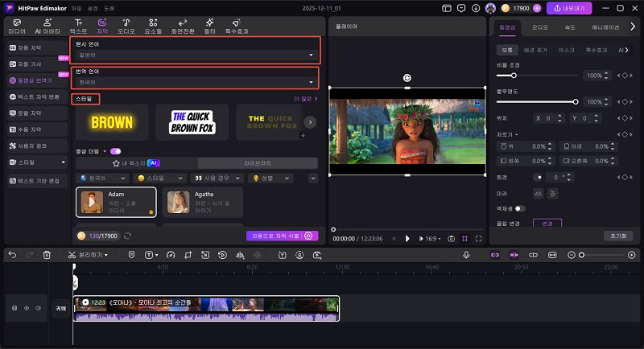Click the 비율 조정 scale slider handle
The width and height of the screenshot is (644, 349).
[514, 76]
